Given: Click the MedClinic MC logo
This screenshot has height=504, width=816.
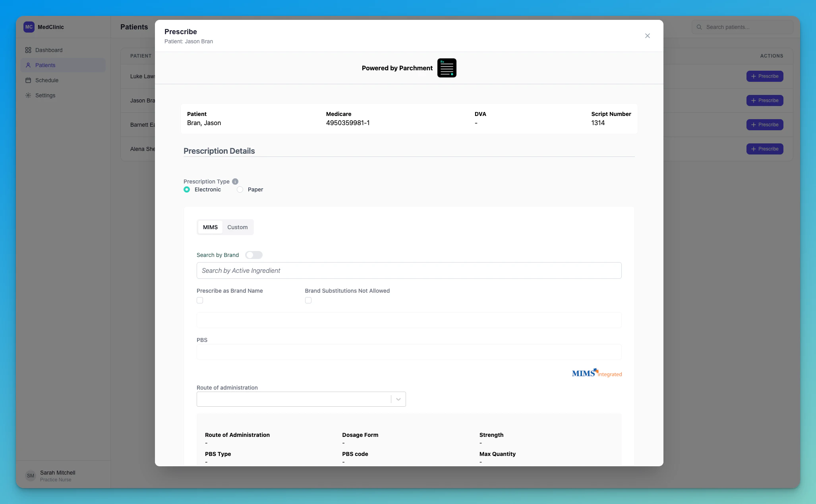Looking at the screenshot, I should click(29, 27).
